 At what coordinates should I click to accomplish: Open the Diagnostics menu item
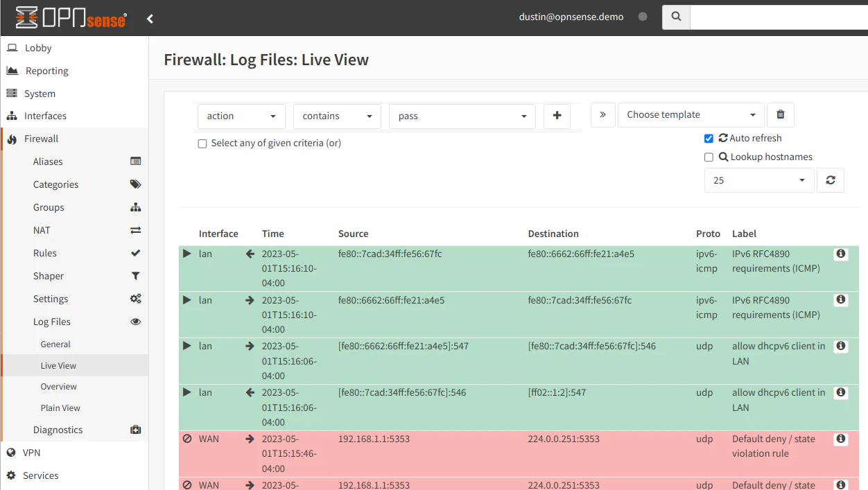(x=58, y=430)
